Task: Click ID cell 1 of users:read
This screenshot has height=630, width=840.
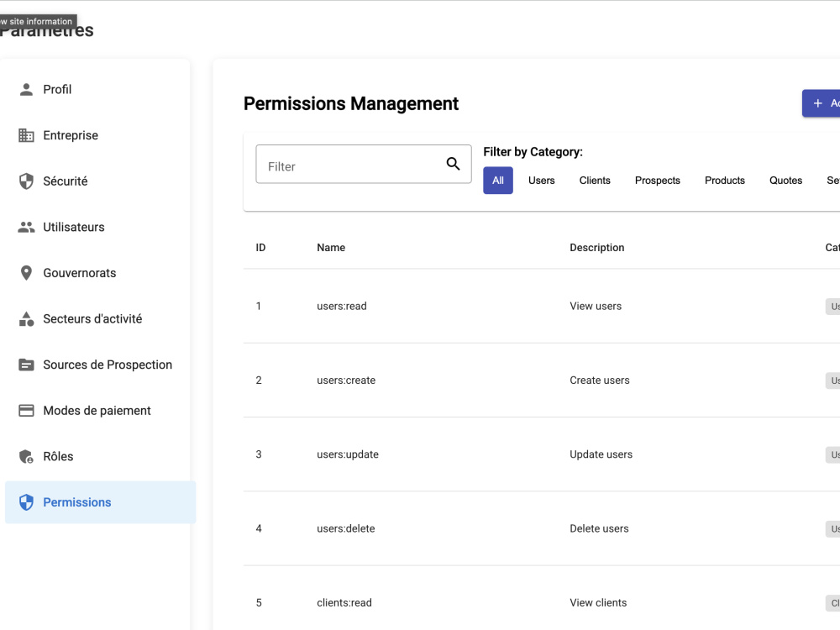Action: click(x=258, y=307)
